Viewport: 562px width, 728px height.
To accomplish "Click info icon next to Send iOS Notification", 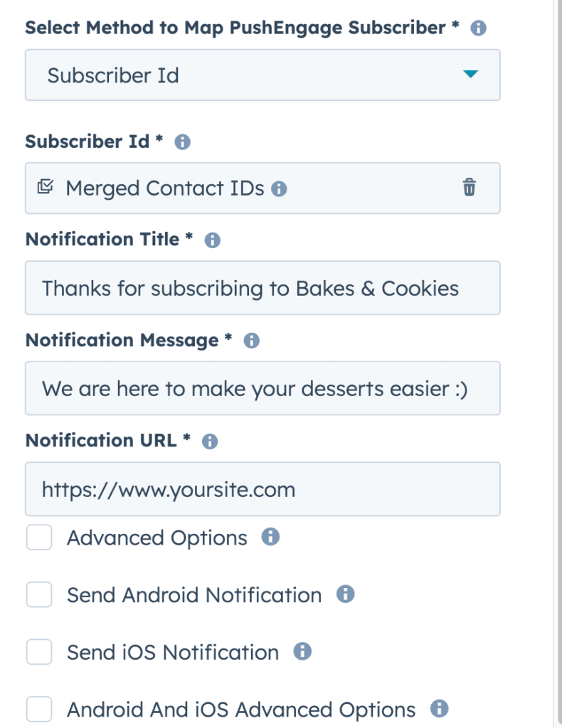I will pyautogui.click(x=302, y=651).
